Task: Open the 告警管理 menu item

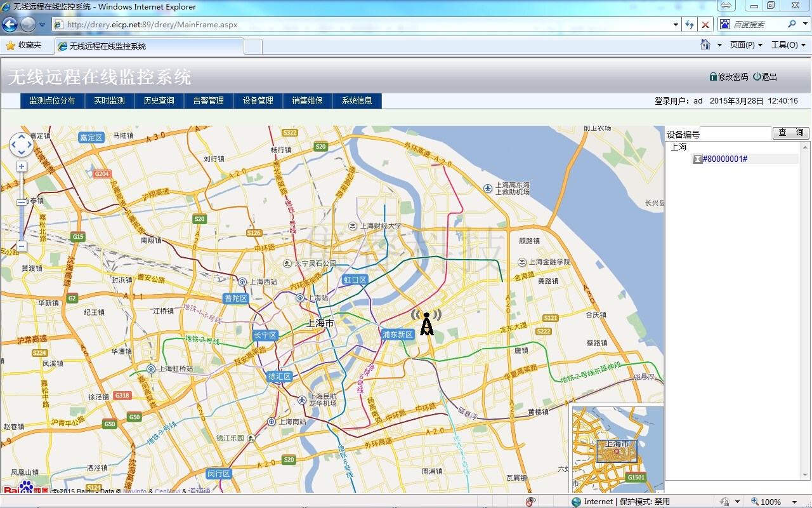Action: (x=208, y=100)
